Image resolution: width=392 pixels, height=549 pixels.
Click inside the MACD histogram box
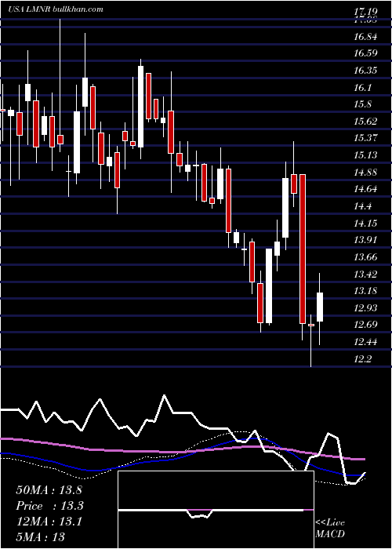tap(216, 510)
